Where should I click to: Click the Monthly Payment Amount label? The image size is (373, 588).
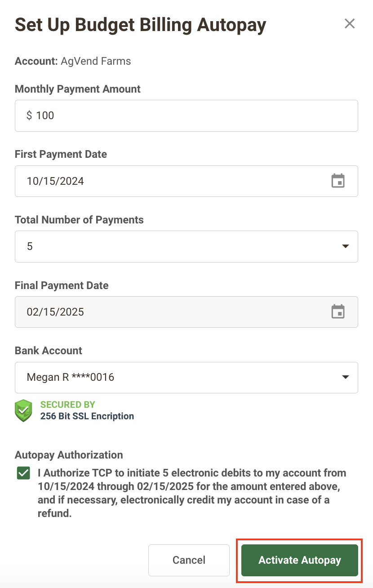click(x=78, y=89)
